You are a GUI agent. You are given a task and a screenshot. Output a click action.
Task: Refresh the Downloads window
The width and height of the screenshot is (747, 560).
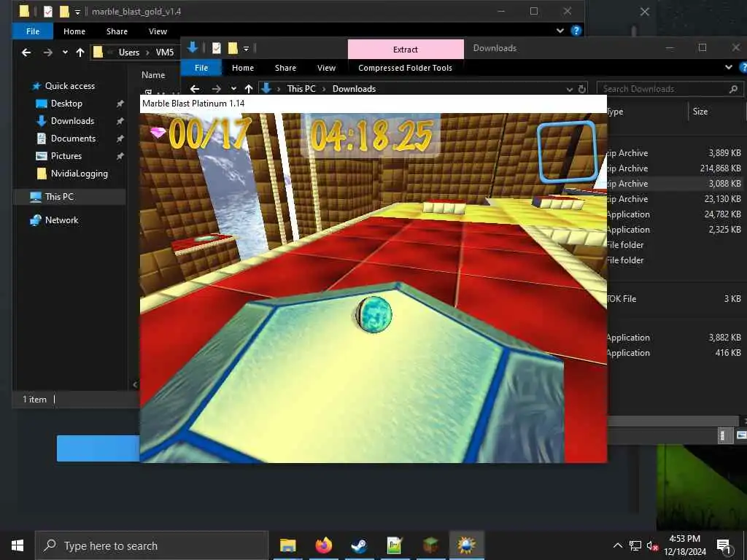coord(581,89)
